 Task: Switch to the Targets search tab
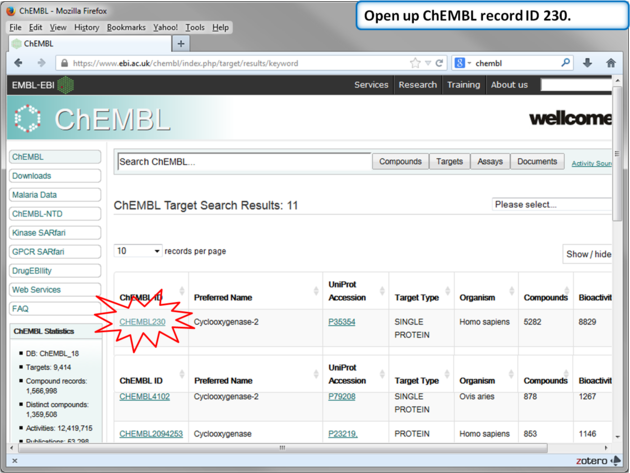449,161
